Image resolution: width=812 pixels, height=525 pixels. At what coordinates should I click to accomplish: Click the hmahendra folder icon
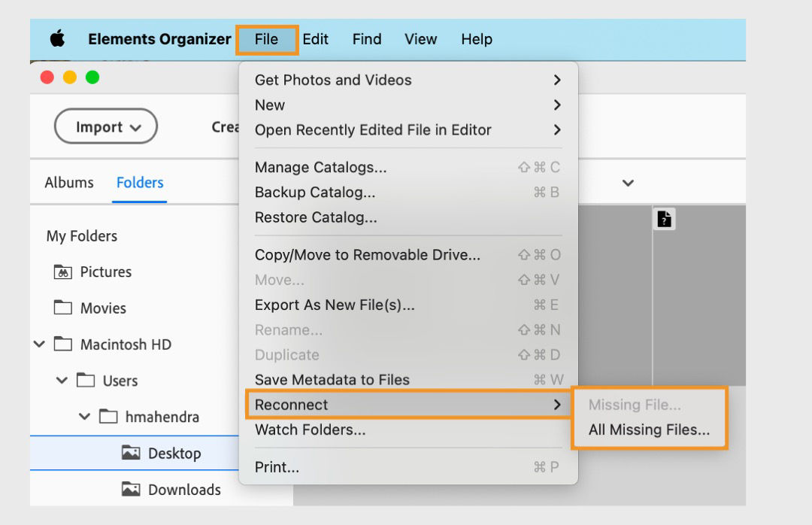click(109, 417)
